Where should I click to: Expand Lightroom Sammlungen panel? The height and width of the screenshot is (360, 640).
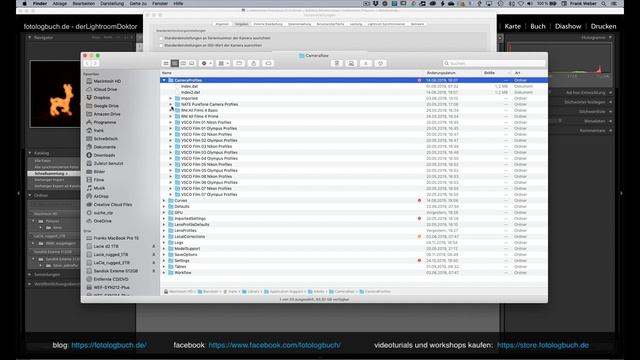(30, 275)
